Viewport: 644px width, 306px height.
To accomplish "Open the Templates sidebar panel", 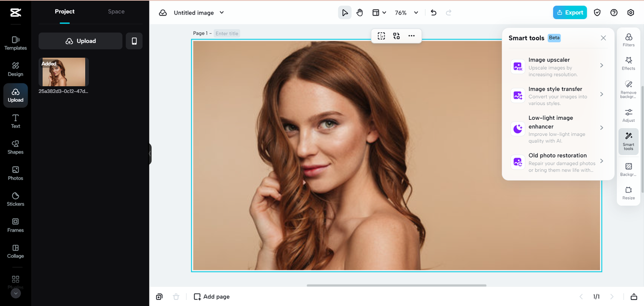I will click(x=16, y=43).
